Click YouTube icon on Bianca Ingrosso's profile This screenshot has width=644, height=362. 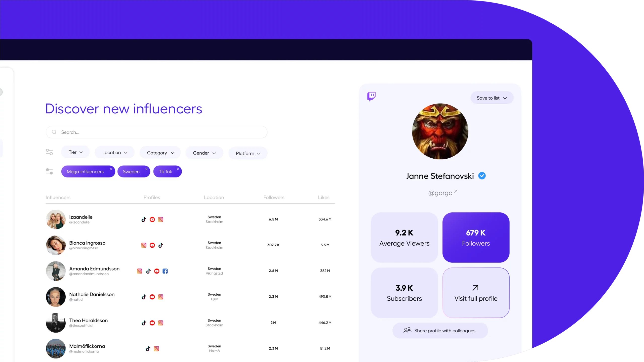(x=152, y=245)
